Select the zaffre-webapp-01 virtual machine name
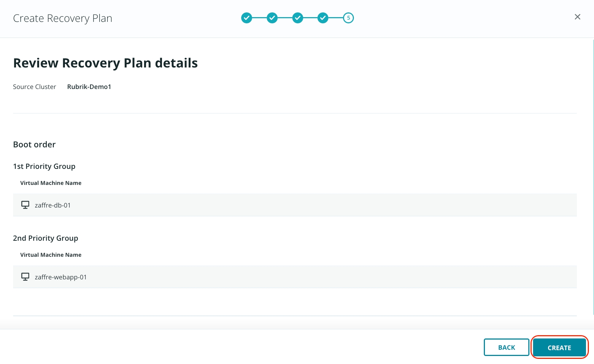The height and width of the screenshot is (364, 594). coord(61,277)
